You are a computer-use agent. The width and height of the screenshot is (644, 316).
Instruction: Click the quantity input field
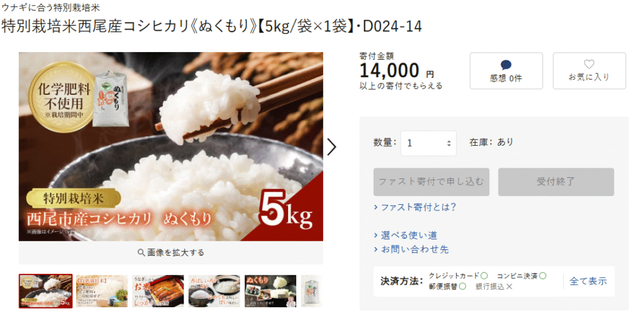point(428,143)
